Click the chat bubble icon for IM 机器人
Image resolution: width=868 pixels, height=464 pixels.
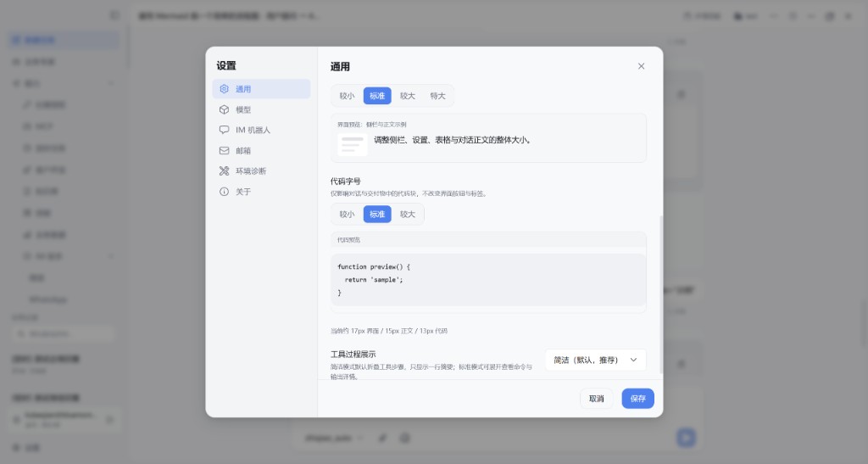(224, 130)
